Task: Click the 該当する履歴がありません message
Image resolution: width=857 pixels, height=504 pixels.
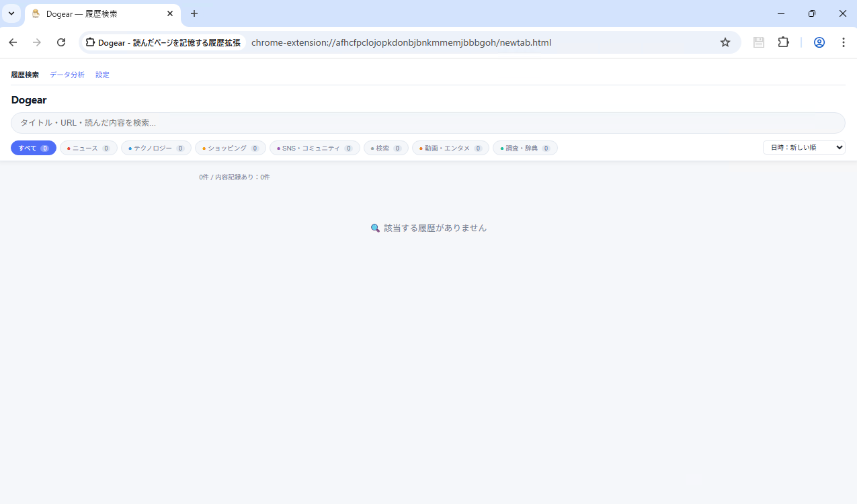Action: tap(428, 228)
